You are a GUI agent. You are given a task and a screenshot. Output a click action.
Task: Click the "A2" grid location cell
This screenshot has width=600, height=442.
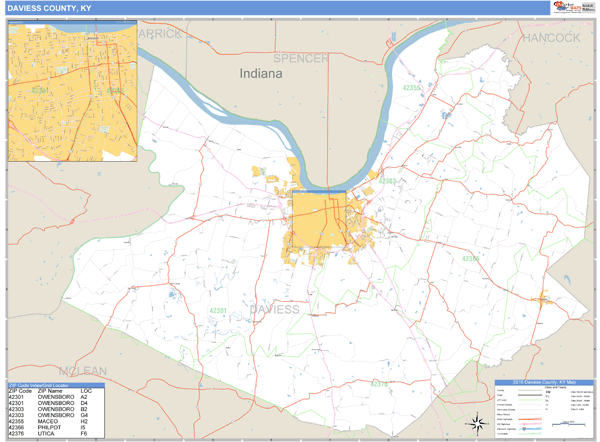point(84,397)
